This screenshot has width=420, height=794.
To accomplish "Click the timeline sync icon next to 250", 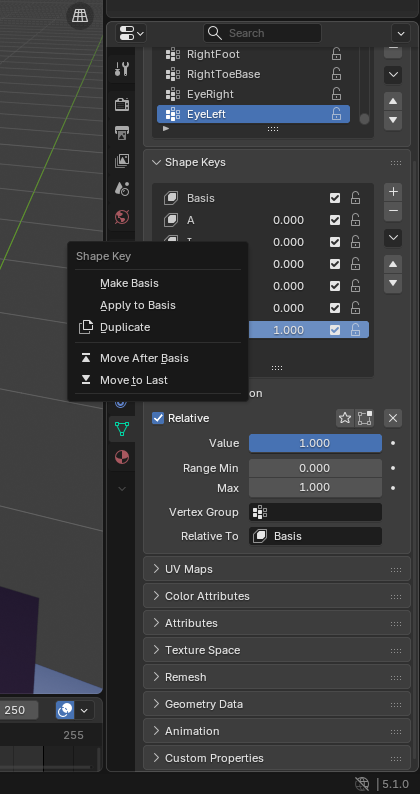I will (65, 710).
